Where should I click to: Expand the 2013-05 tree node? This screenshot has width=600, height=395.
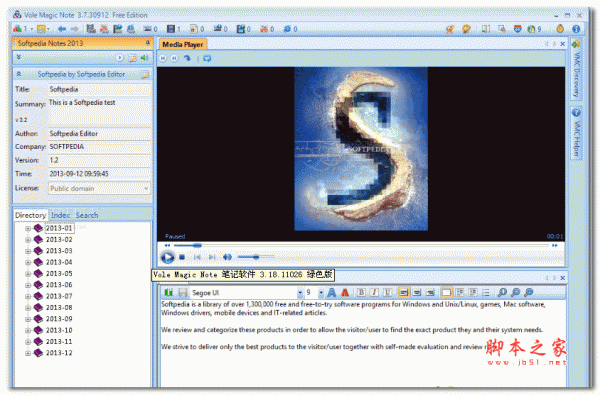(28, 274)
